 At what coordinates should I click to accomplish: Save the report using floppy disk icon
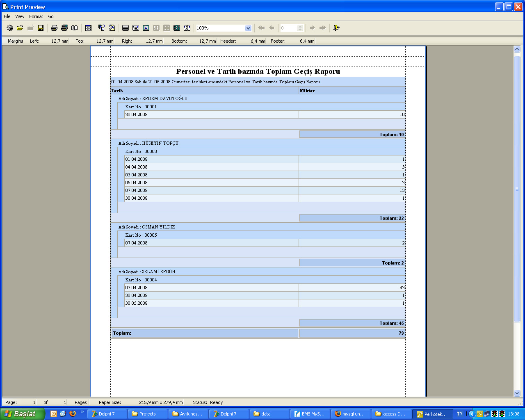point(41,28)
